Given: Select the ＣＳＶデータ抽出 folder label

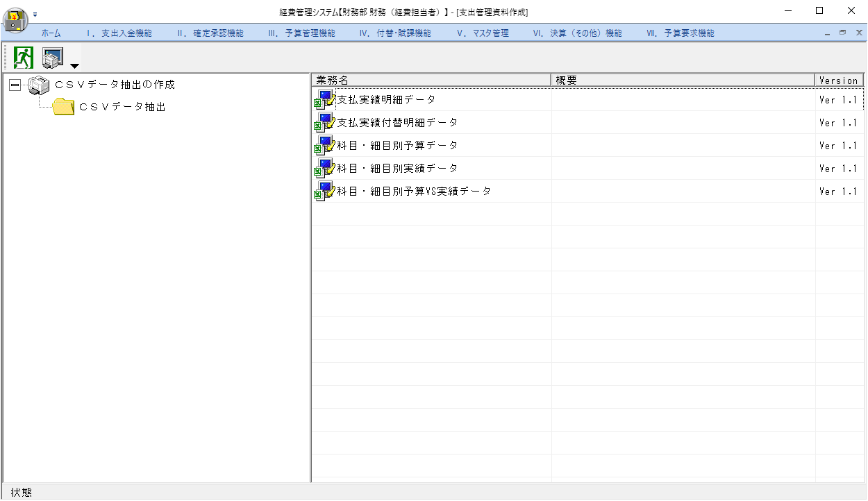Looking at the screenshot, I should pos(122,108).
